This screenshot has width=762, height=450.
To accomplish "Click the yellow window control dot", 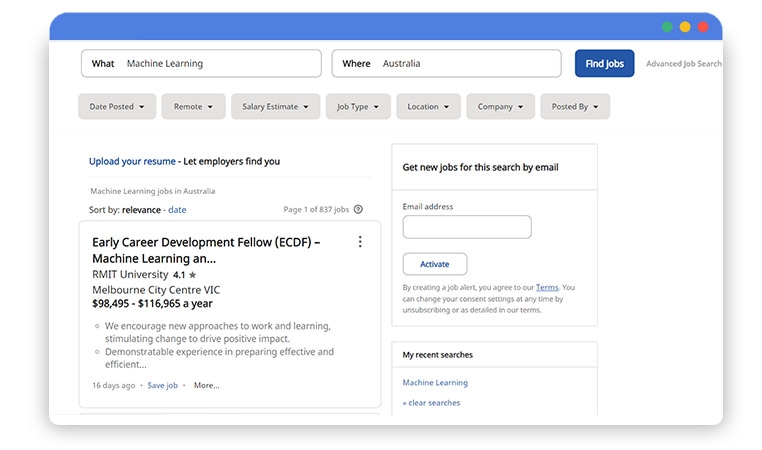I will click(x=685, y=27).
